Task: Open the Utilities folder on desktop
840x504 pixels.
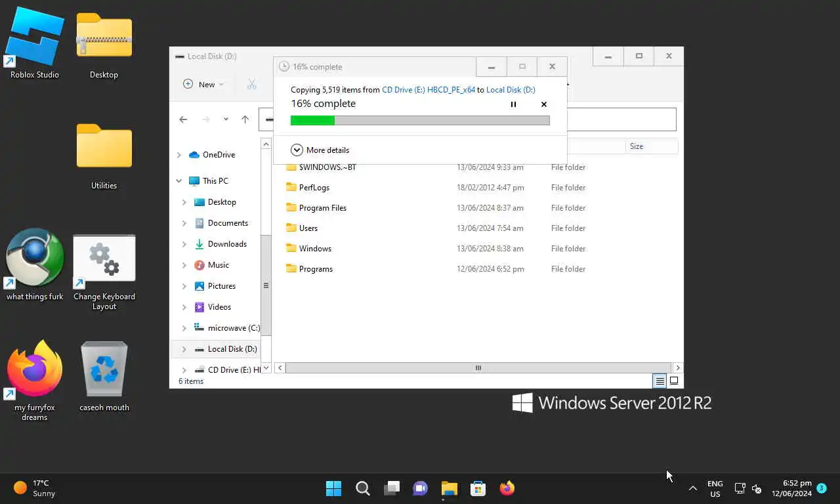Action: (104, 156)
